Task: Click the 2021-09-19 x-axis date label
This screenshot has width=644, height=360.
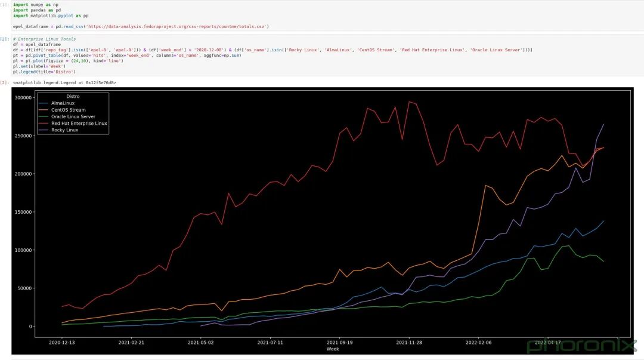Action: tap(340, 342)
